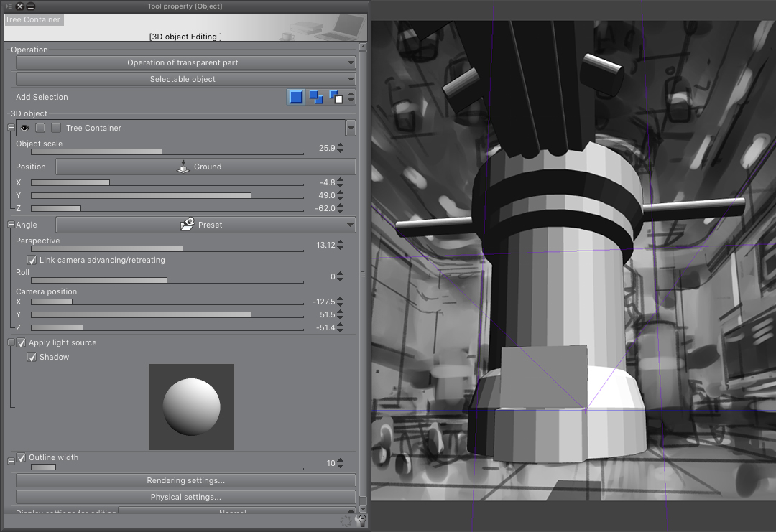The width and height of the screenshot is (776, 532).
Task: Open the Operation of transparent part dropdown
Action: (x=185, y=63)
